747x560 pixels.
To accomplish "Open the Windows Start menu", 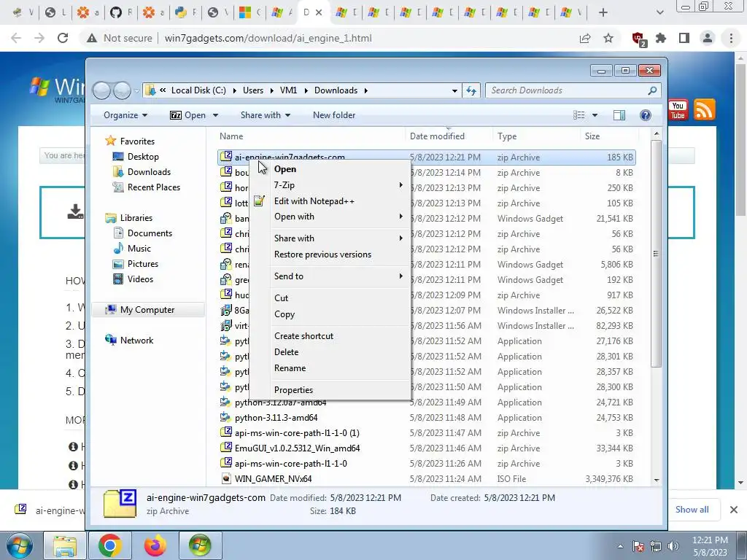I will click(20, 545).
